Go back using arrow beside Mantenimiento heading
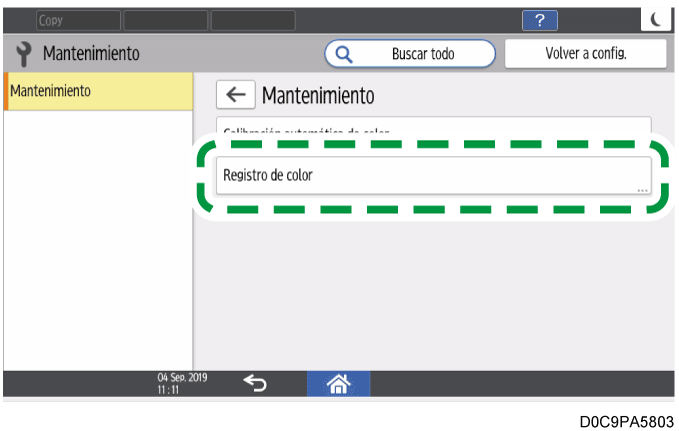The width and height of the screenshot is (679, 431). click(x=235, y=95)
